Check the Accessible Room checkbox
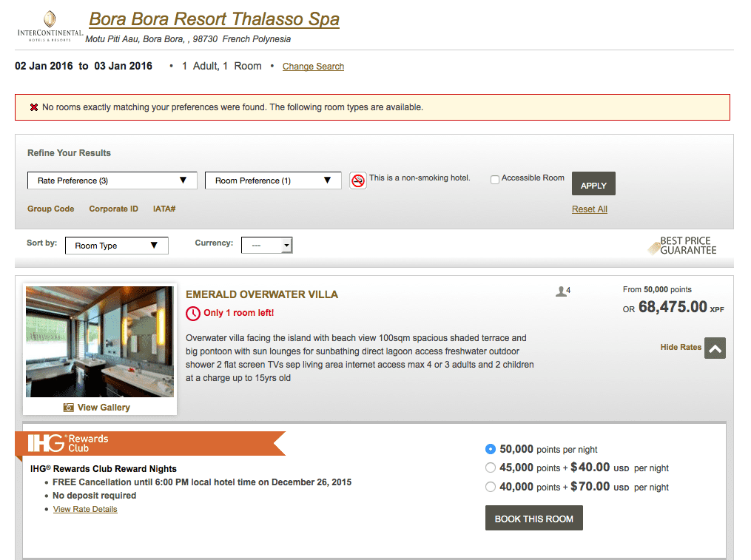This screenshot has width=751, height=560. click(495, 180)
